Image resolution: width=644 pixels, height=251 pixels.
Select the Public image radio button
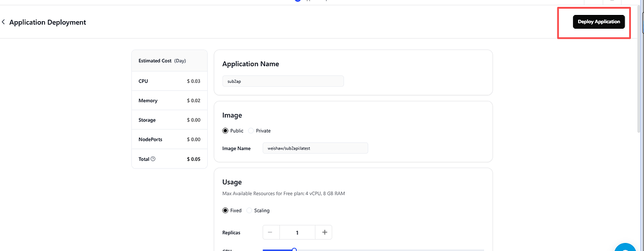click(225, 131)
